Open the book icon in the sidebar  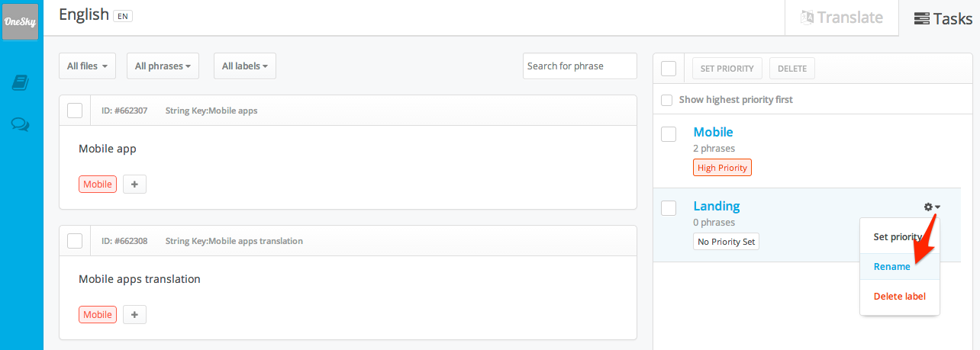pos(21,82)
